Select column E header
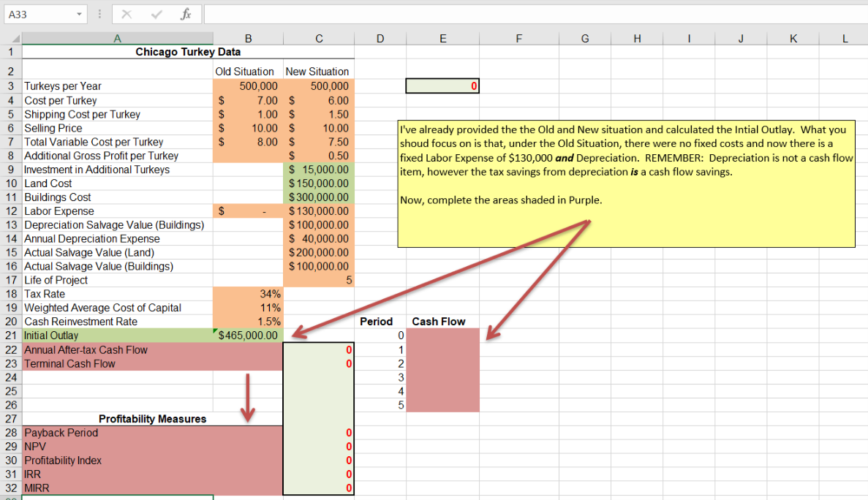Screen dimensions: 868x500 (443, 39)
